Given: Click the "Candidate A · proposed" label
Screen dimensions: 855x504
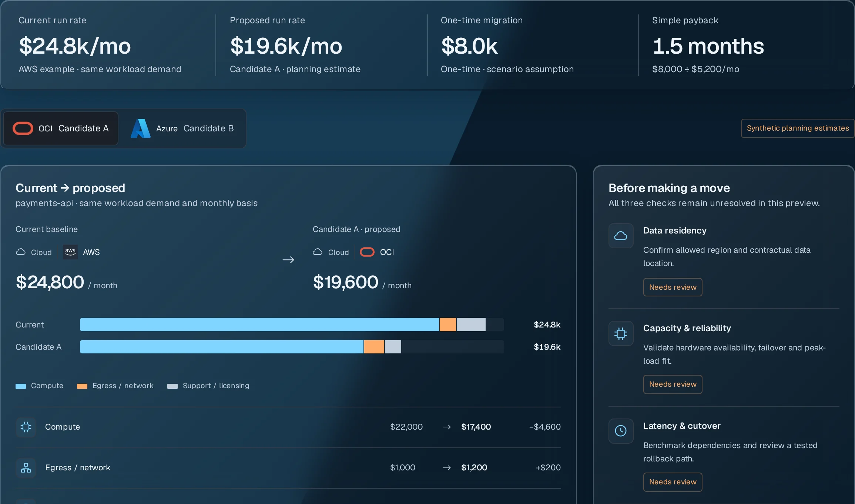Looking at the screenshot, I should click(356, 229).
